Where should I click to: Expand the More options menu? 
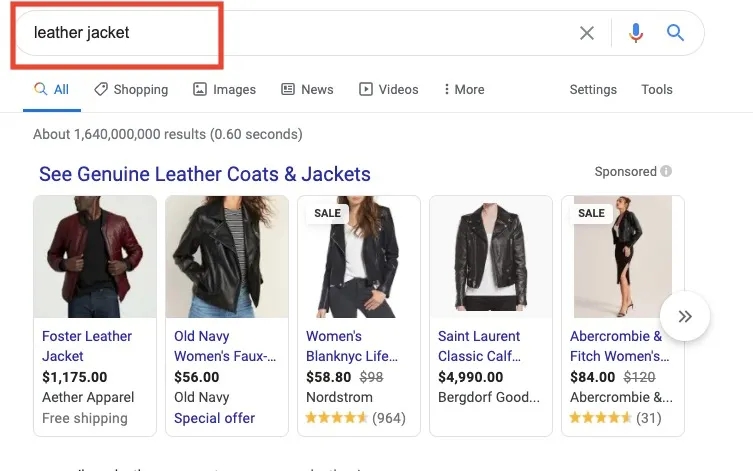point(464,89)
